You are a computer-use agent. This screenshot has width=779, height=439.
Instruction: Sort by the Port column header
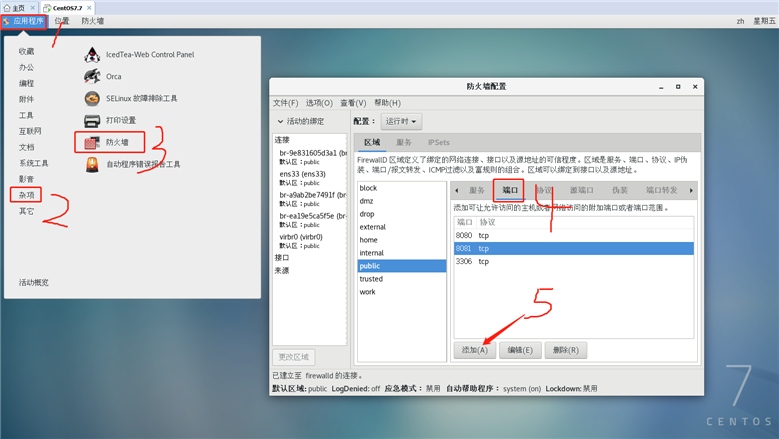click(x=465, y=222)
